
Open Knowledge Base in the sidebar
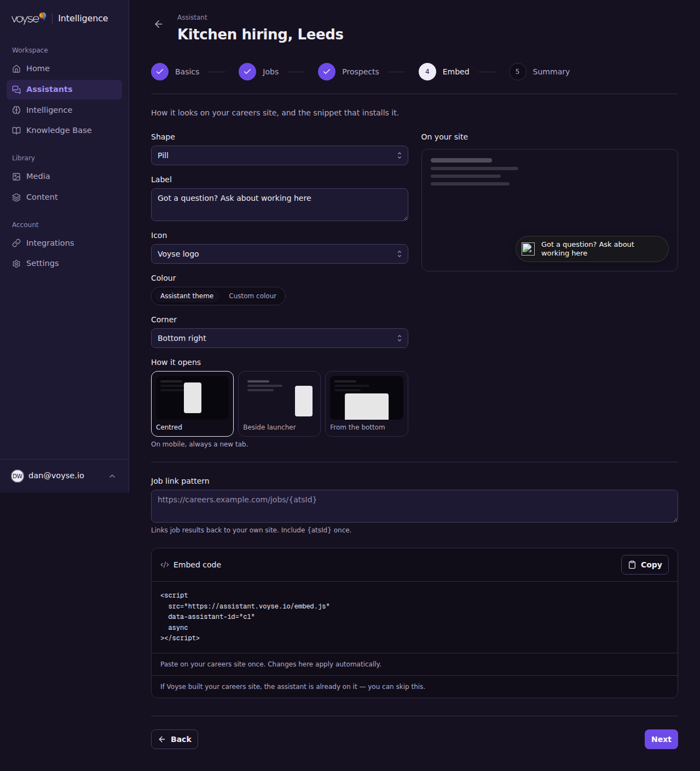tap(64, 130)
